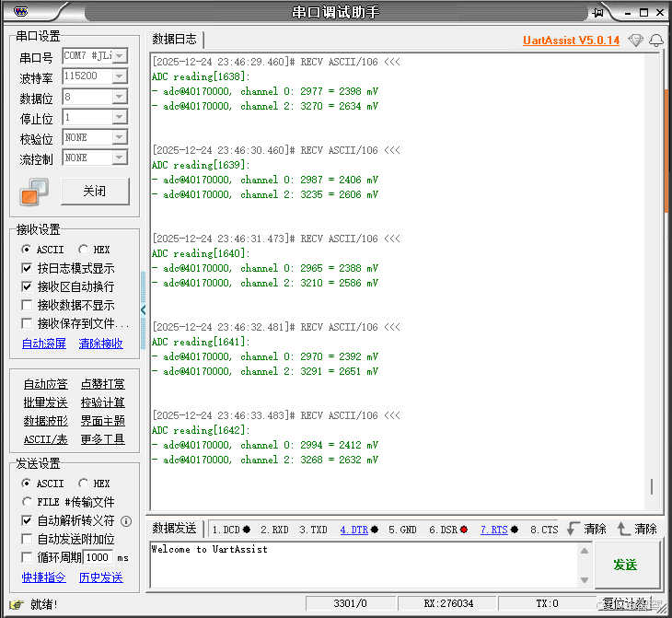672x618 pixels.
Task: Open the 点赞打赏 link
Action: pos(103,384)
